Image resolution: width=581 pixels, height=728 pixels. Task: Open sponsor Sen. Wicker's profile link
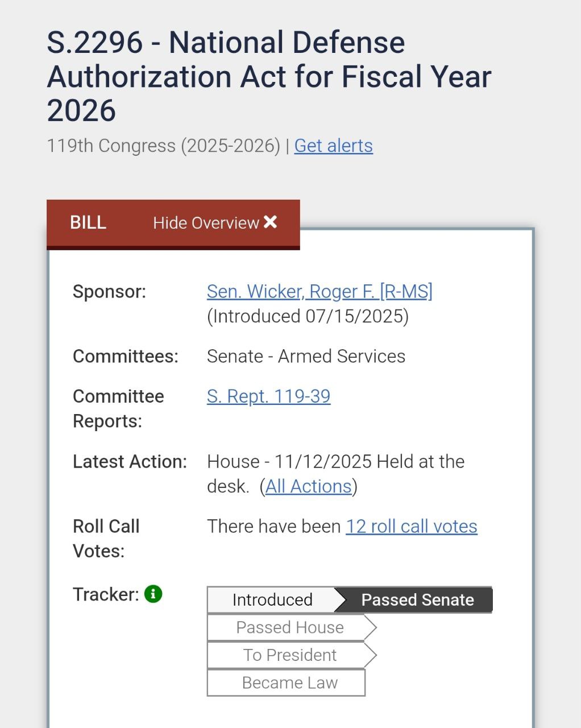pos(319,291)
